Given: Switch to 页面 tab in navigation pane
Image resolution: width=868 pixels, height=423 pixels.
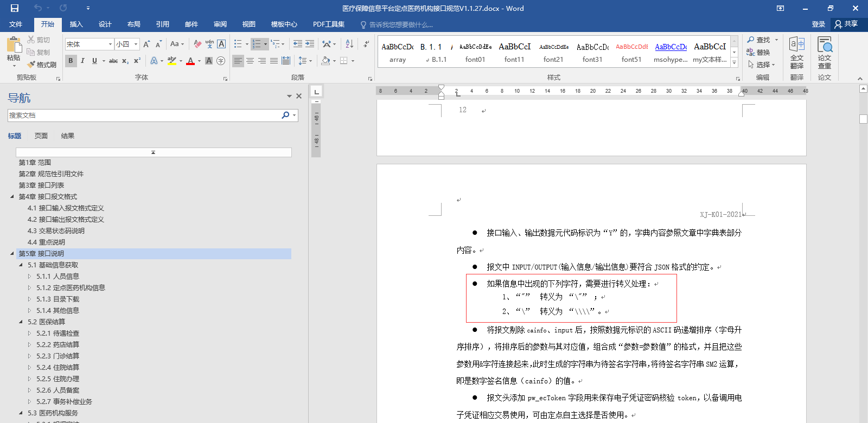Looking at the screenshot, I should [x=41, y=136].
